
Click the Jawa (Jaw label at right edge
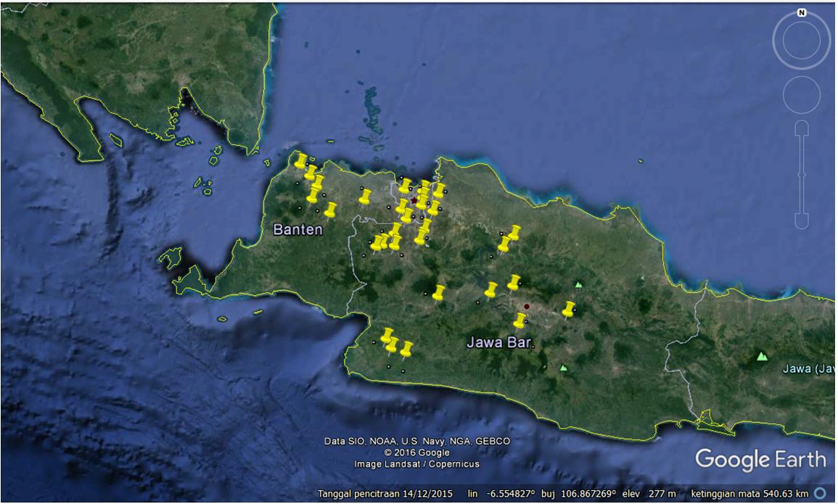[808, 369]
